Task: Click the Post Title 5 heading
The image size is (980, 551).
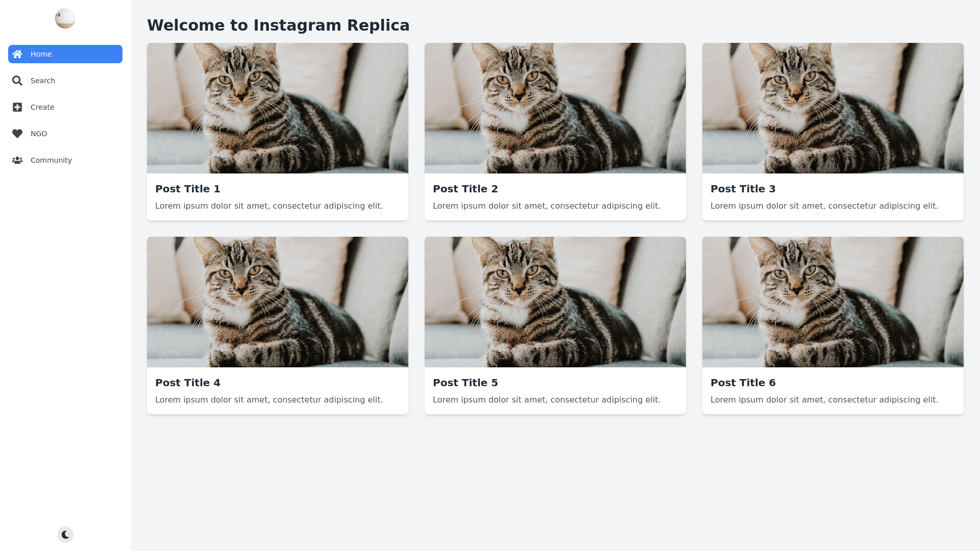Action: (x=465, y=383)
